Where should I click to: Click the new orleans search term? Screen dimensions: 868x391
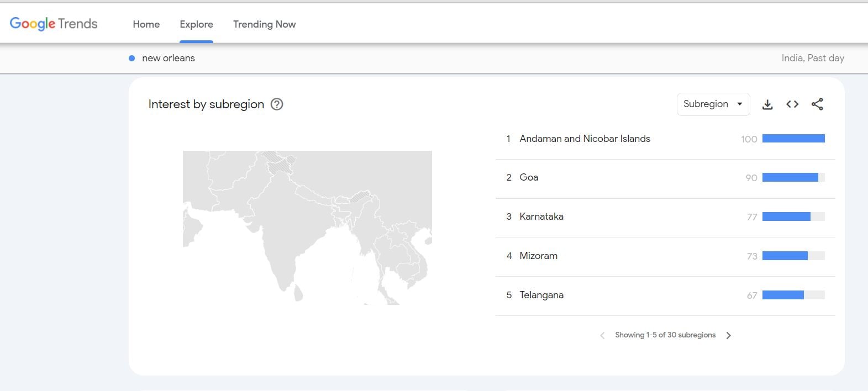click(168, 58)
